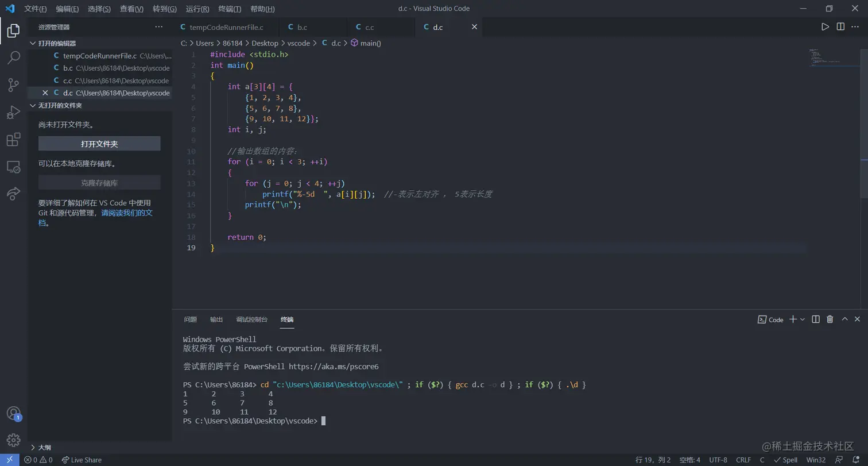This screenshot has width=868, height=466.
Task: Click the editor vertical scrollbar
Action: [864, 123]
